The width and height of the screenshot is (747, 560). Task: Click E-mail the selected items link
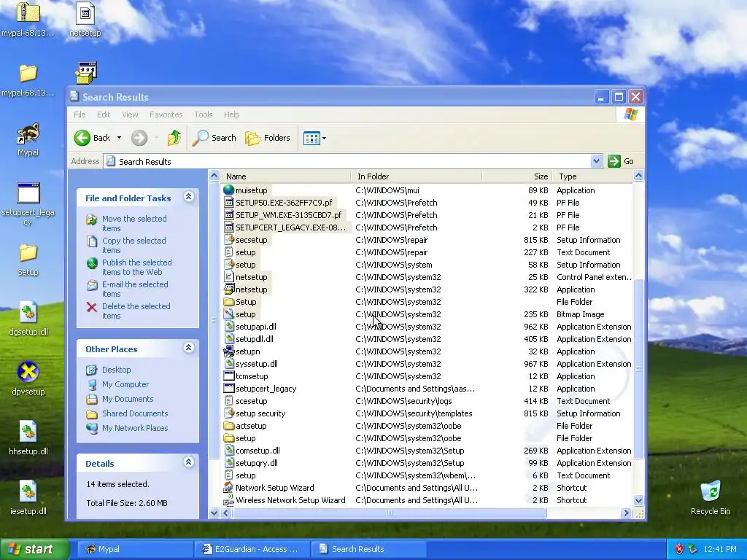click(135, 289)
